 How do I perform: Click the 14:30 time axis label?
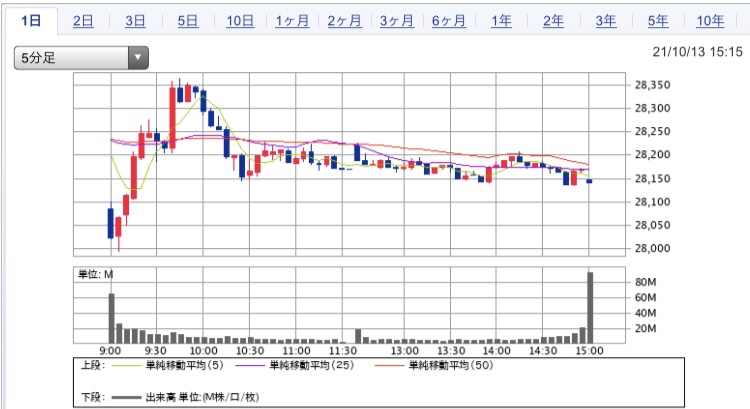coord(543,351)
